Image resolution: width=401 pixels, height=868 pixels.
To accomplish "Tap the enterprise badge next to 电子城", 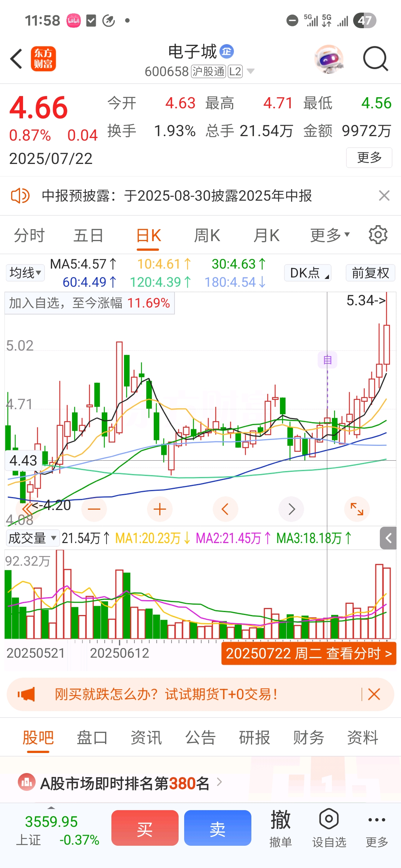I will tap(226, 52).
